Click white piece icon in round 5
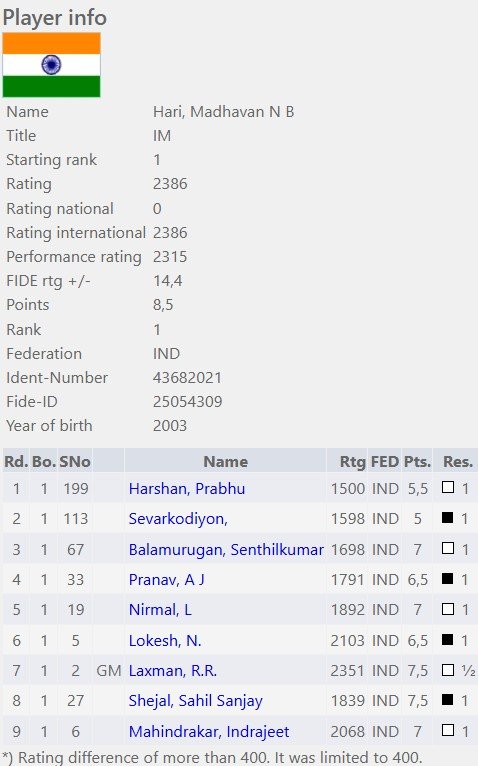The image size is (478, 766). (448, 609)
